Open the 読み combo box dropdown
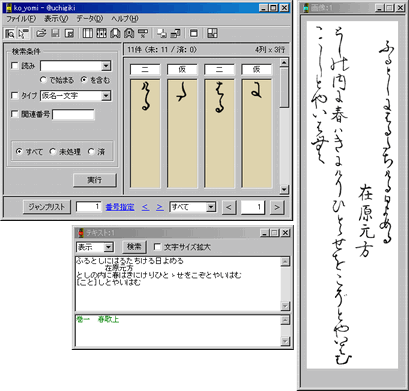This screenshot has width=409, height=391. (x=106, y=66)
